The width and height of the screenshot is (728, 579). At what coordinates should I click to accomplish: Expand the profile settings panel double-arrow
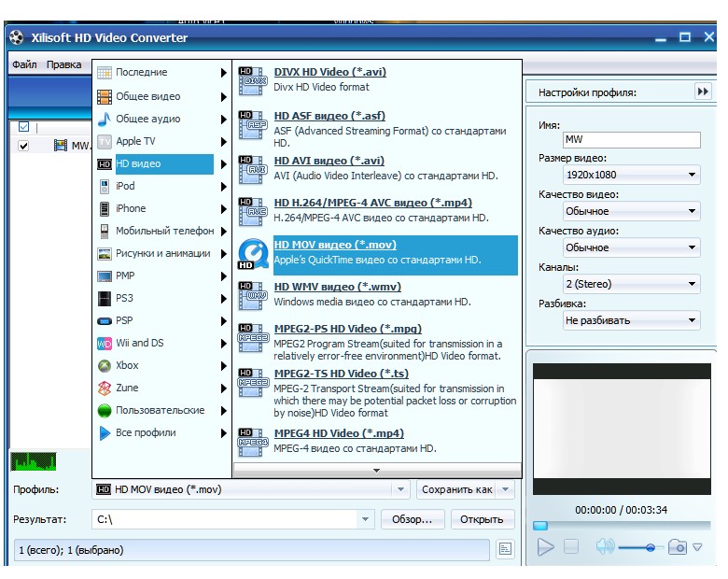tap(702, 92)
